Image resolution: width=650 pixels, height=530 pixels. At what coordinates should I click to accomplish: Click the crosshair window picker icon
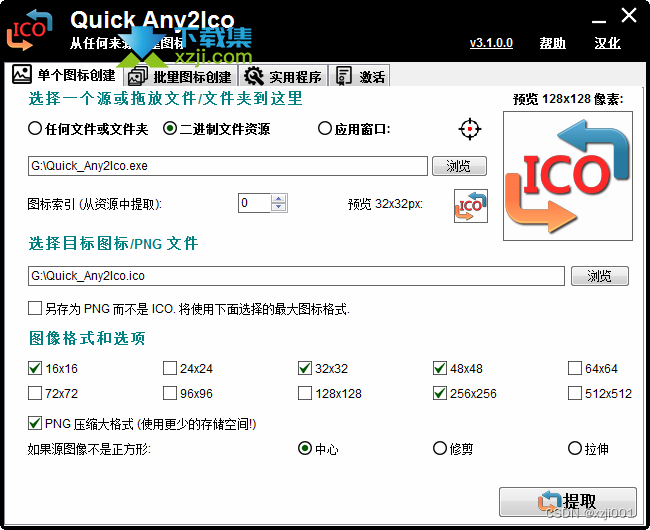click(x=470, y=129)
